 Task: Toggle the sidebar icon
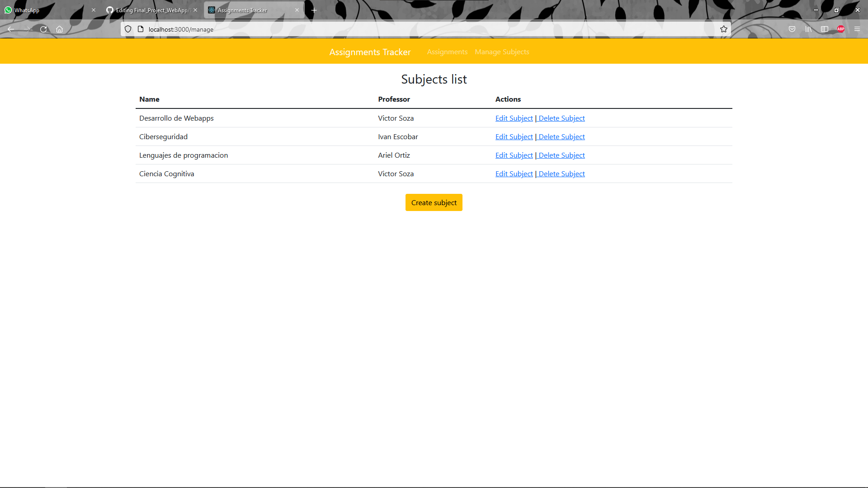pyautogui.click(x=825, y=29)
